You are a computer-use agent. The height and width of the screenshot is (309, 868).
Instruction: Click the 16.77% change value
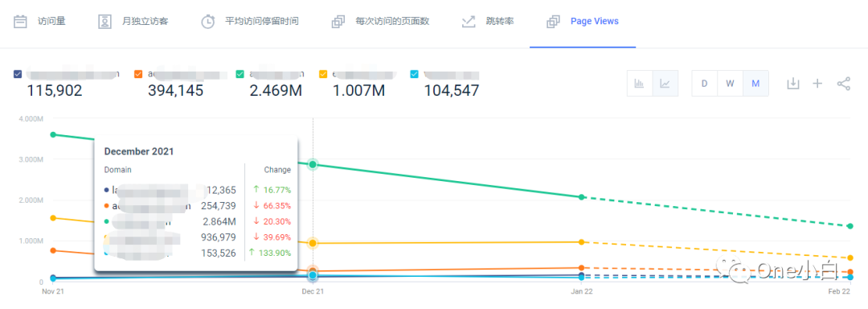(276, 190)
